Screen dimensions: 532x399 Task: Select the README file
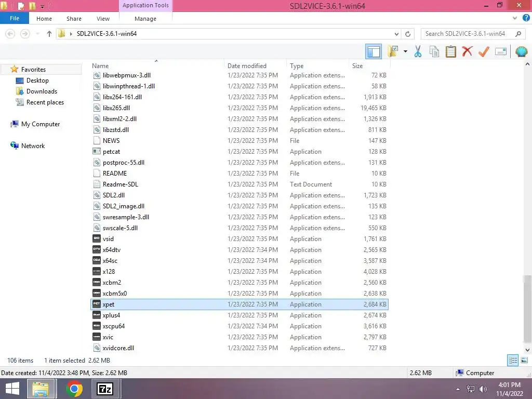[x=240, y=174]
